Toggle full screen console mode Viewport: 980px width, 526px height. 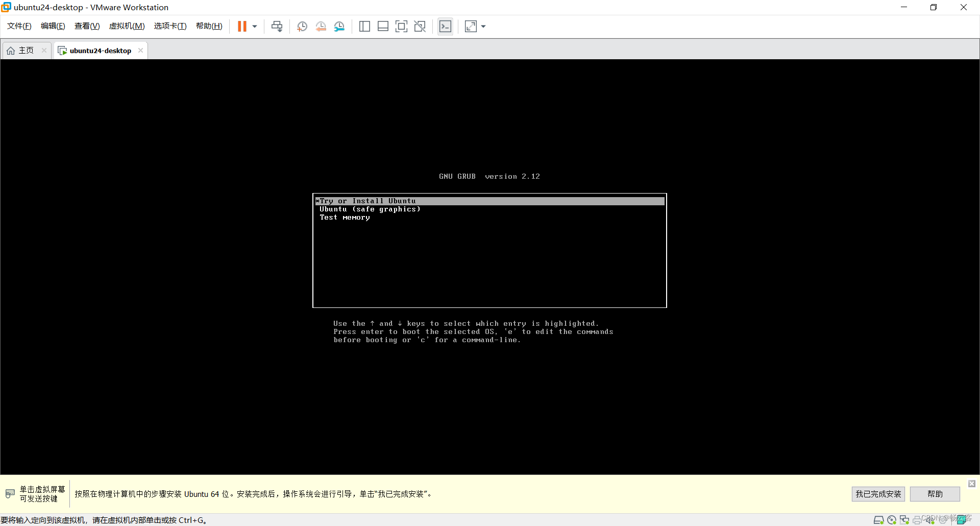pyautogui.click(x=402, y=26)
